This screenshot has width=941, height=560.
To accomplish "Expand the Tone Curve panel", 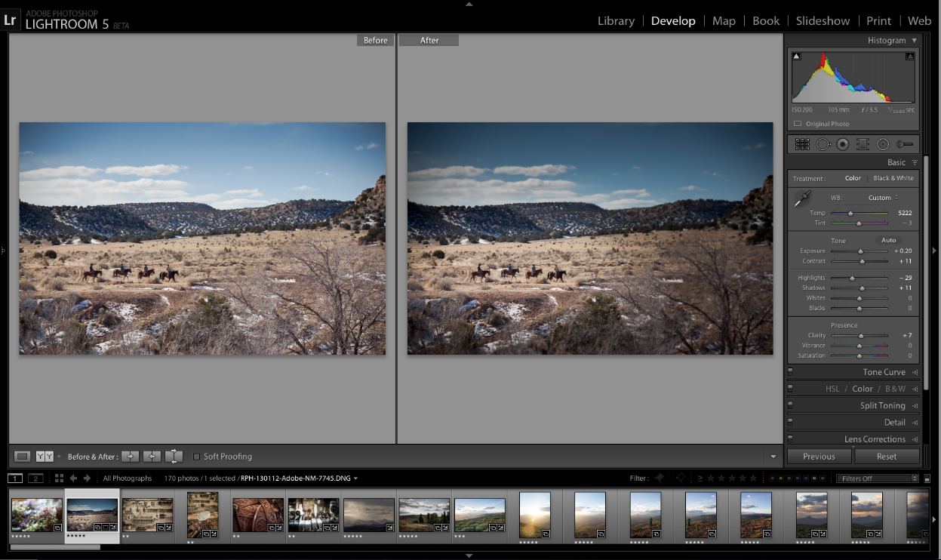I will pyautogui.click(x=915, y=372).
